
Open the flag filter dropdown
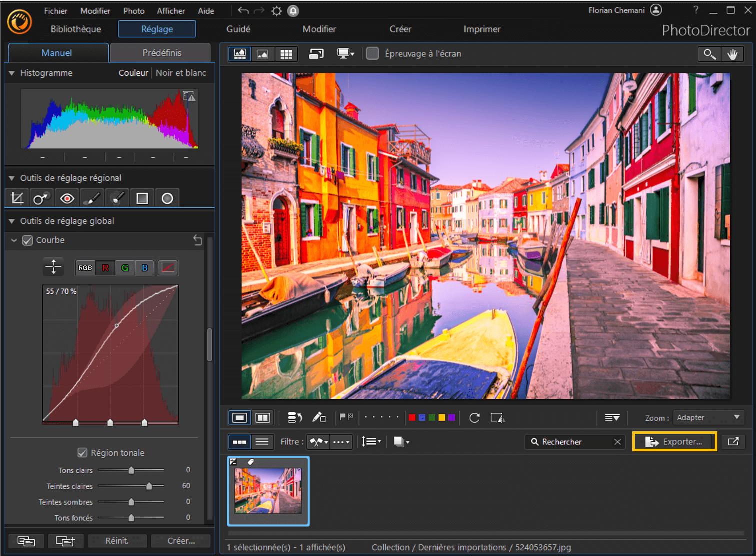tap(318, 442)
